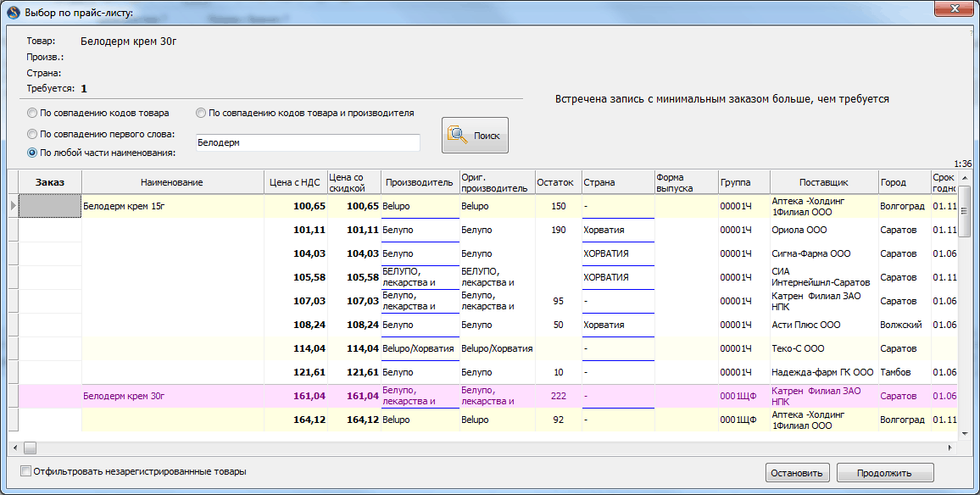Click price 114,04 in Цена с НДС

(309, 348)
